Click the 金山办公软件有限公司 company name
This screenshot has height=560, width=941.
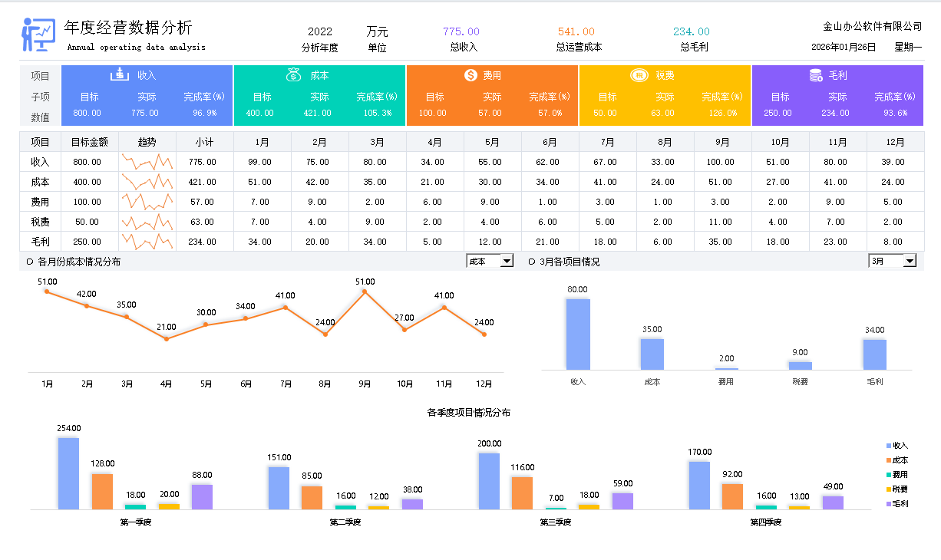click(x=872, y=26)
